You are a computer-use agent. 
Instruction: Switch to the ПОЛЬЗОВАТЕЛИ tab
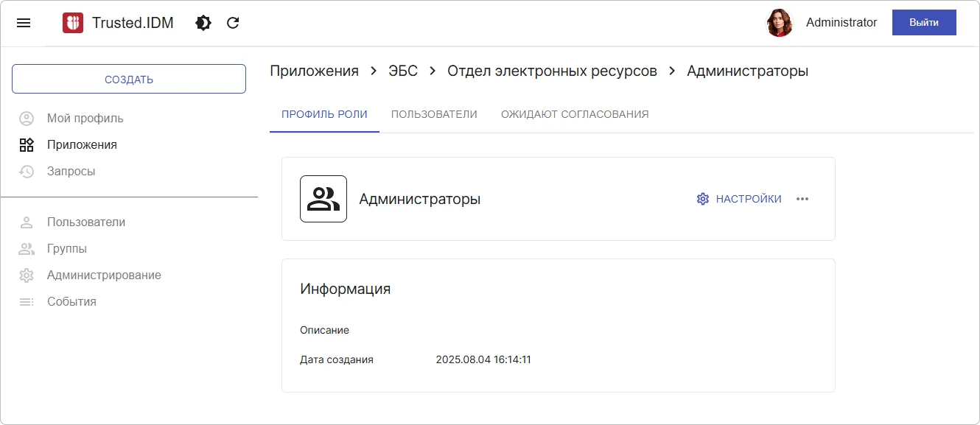(434, 114)
